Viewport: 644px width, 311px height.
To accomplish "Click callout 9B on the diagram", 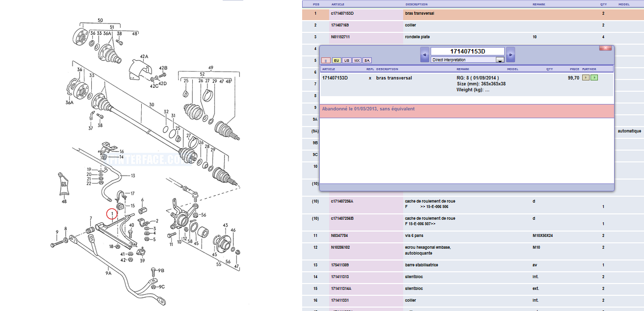I will [x=161, y=270].
